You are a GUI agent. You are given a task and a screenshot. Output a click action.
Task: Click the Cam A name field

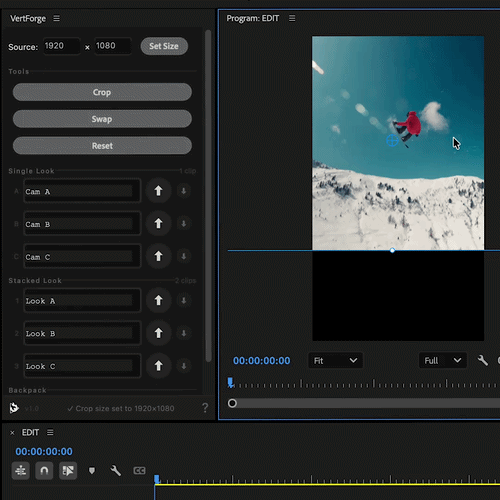point(82,191)
